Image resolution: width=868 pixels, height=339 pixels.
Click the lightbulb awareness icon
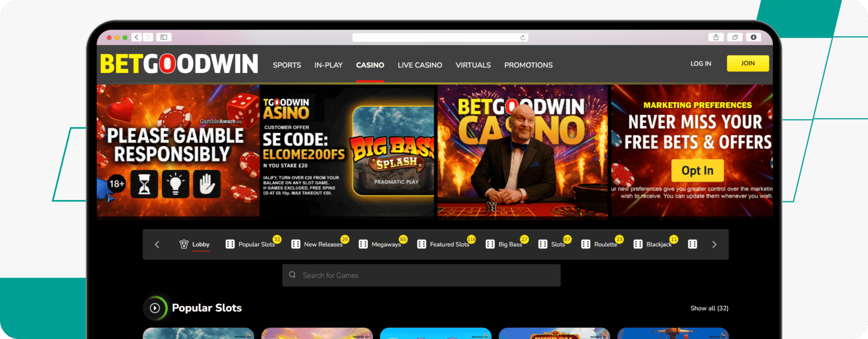tap(176, 184)
